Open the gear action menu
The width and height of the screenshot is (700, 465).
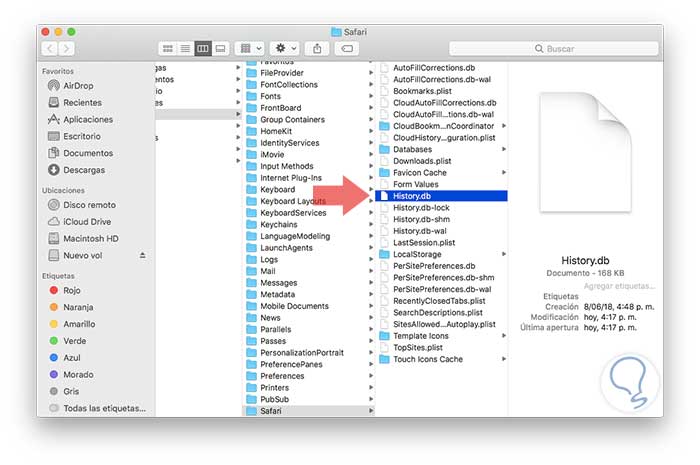point(285,49)
